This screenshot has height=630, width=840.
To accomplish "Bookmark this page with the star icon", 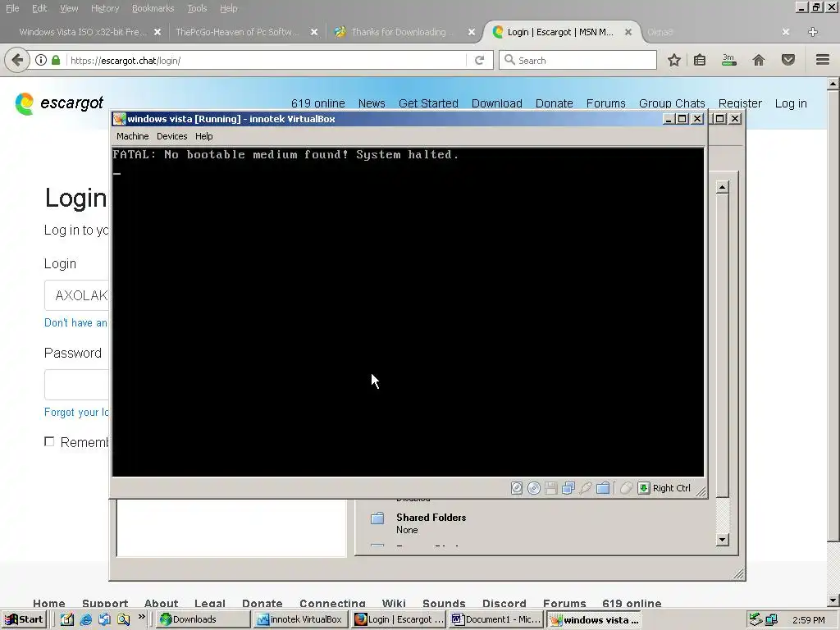I will point(674,60).
